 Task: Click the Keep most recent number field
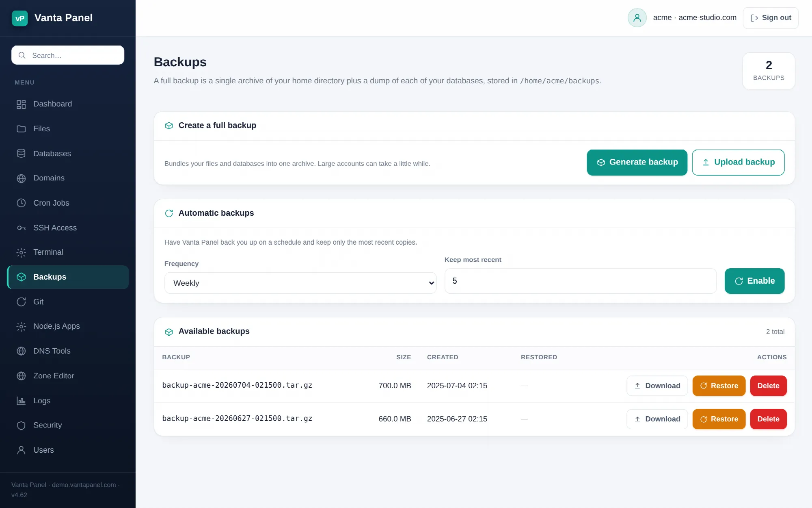(581, 281)
